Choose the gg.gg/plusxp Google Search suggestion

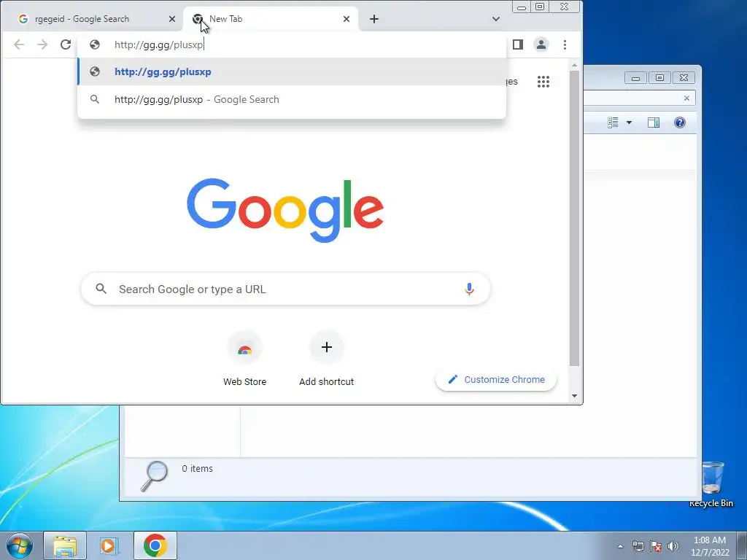pos(292,99)
